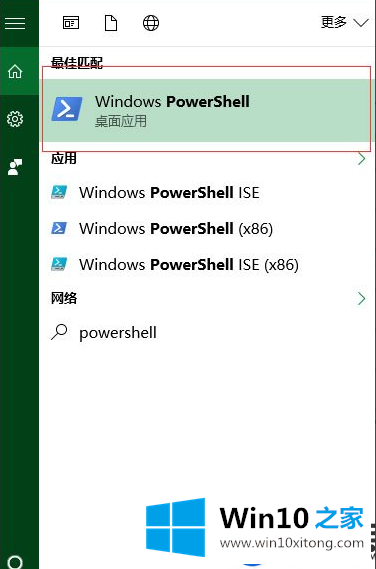The height and width of the screenshot is (569, 376).
Task: Search the web for powershell
Action: click(207, 332)
